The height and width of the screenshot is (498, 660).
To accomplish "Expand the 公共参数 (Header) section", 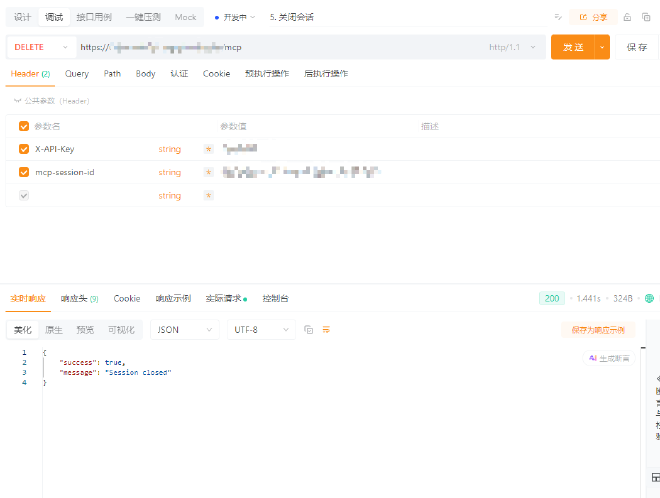I will [x=50, y=101].
